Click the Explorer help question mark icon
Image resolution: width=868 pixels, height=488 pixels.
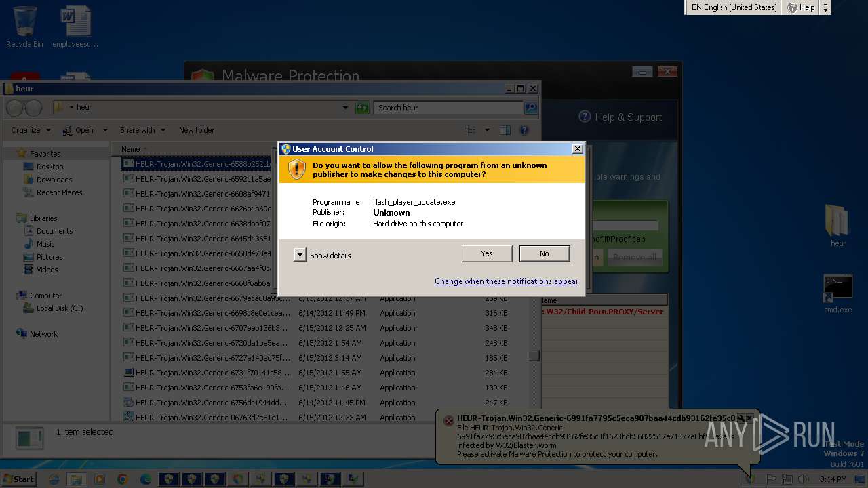pyautogui.click(x=524, y=130)
